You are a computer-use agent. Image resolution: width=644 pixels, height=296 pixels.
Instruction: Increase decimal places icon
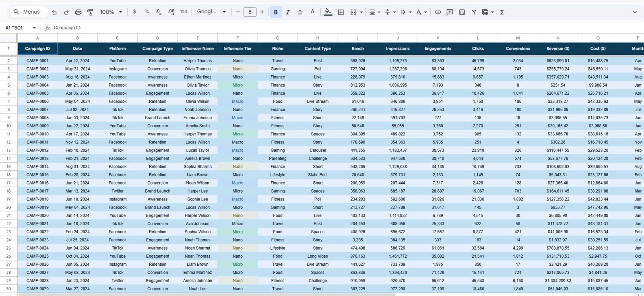[x=171, y=12]
